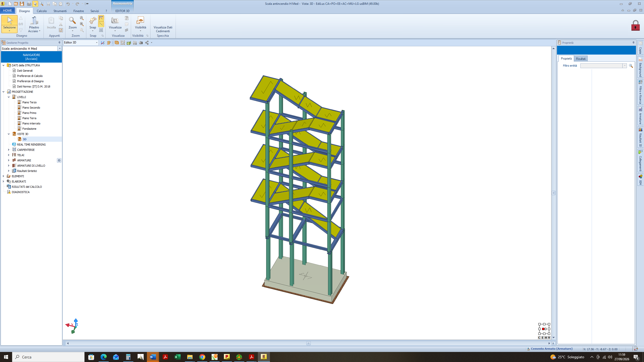Switch to the Risultati tab in Proprietà
The height and width of the screenshot is (362, 644).
pyautogui.click(x=581, y=59)
